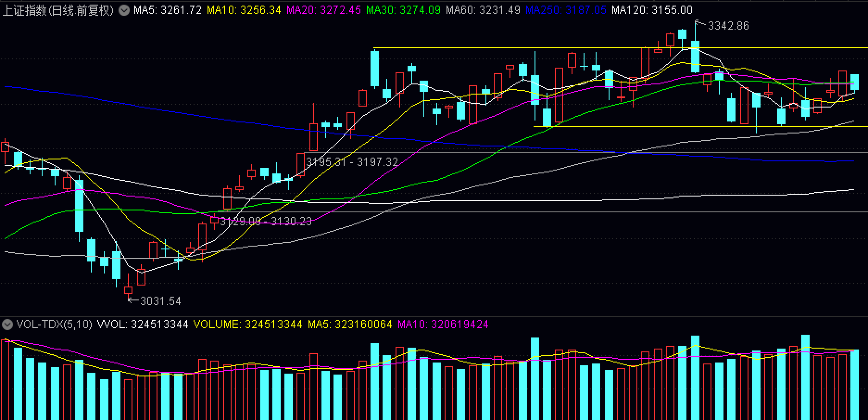Click the 3031.54 low price marker
Screen dimensions: 868x420
pos(160,301)
